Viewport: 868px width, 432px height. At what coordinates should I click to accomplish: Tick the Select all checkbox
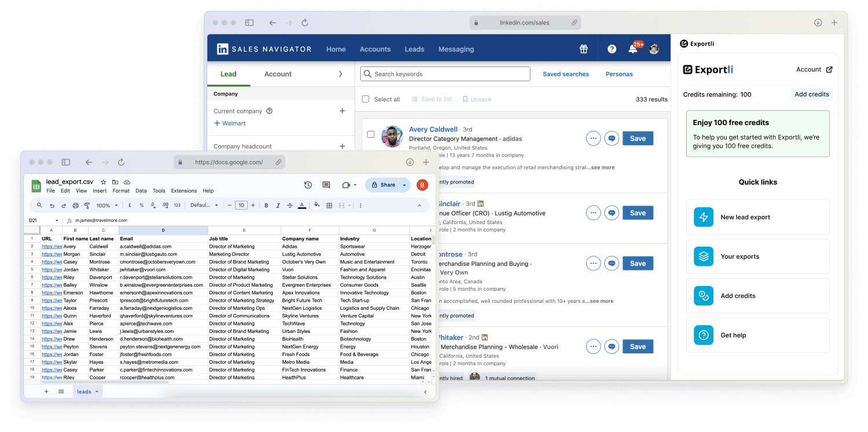(x=365, y=99)
